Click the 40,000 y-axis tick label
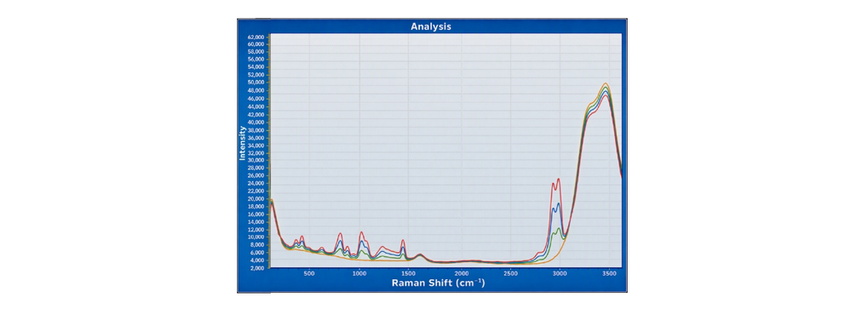The height and width of the screenshot is (314, 868). [256, 123]
